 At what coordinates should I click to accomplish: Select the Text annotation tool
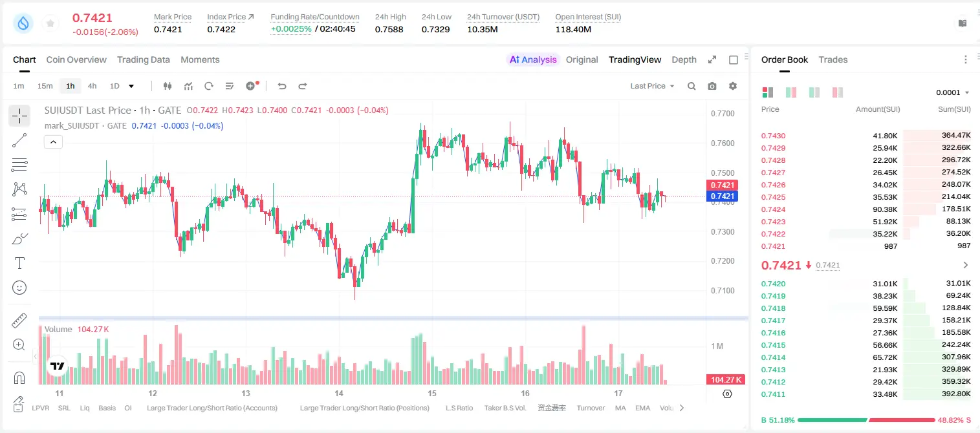[x=19, y=263]
